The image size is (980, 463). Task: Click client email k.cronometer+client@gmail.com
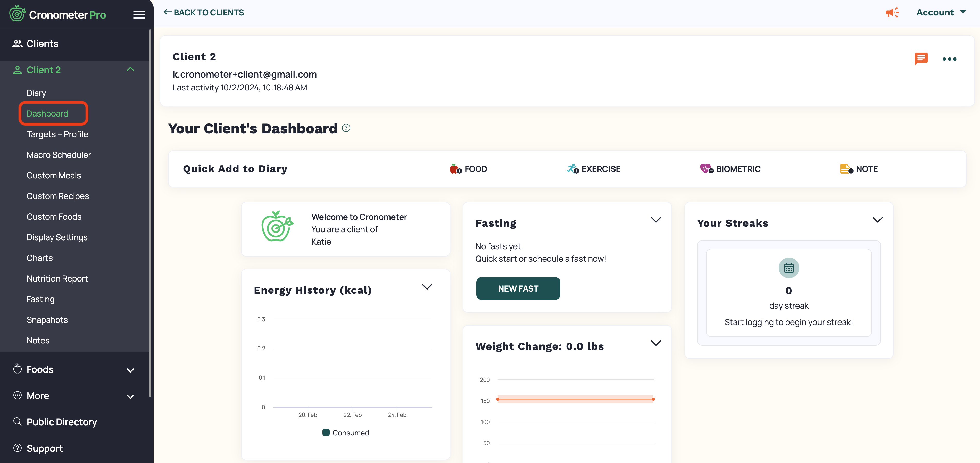click(x=245, y=74)
